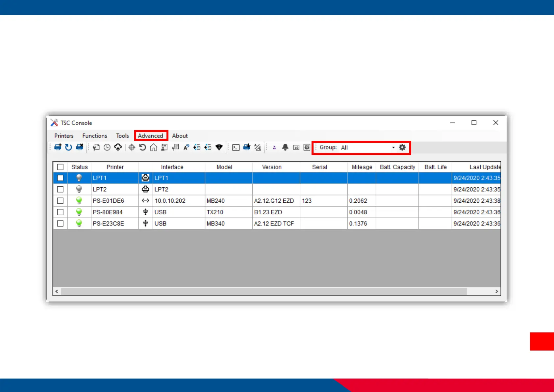
Task: Click the printer download arrow icon
Action: 247,147
